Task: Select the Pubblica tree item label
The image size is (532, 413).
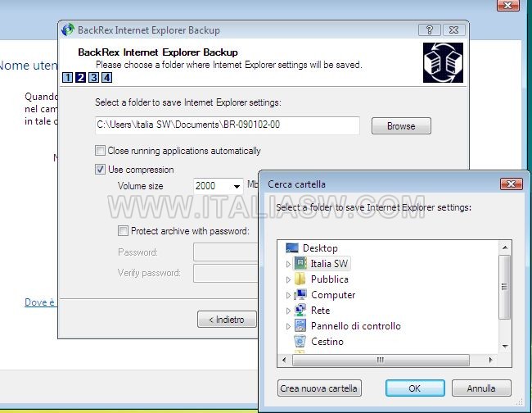Action: click(x=330, y=279)
